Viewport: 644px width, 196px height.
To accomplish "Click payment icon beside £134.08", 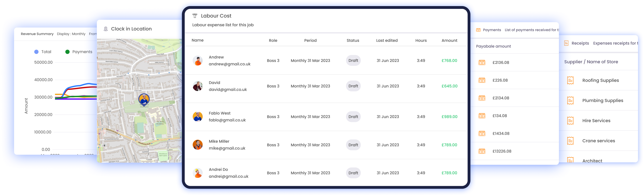I will [482, 116].
